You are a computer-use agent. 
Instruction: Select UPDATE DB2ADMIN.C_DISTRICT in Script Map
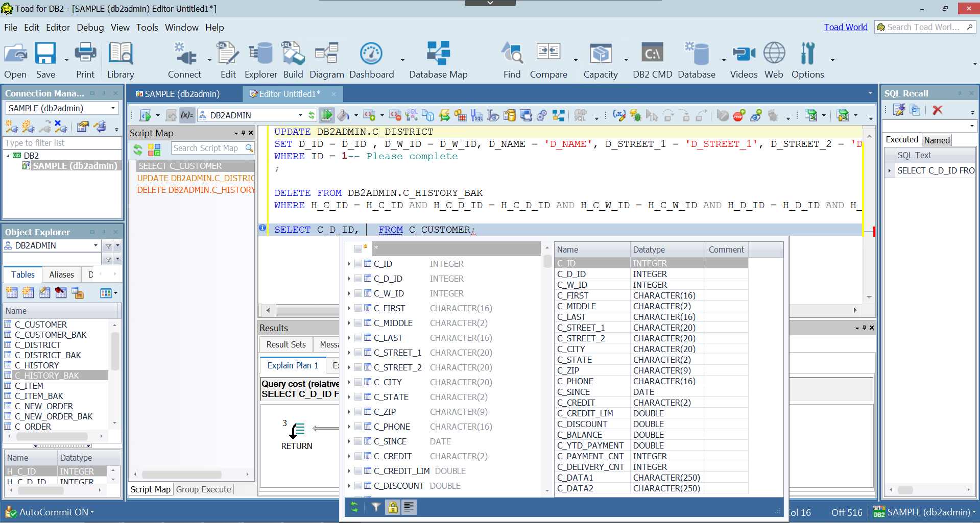pyautogui.click(x=196, y=178)
